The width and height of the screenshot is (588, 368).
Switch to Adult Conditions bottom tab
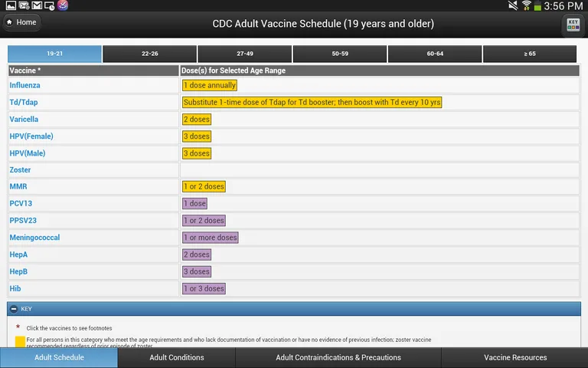[177, 357]
